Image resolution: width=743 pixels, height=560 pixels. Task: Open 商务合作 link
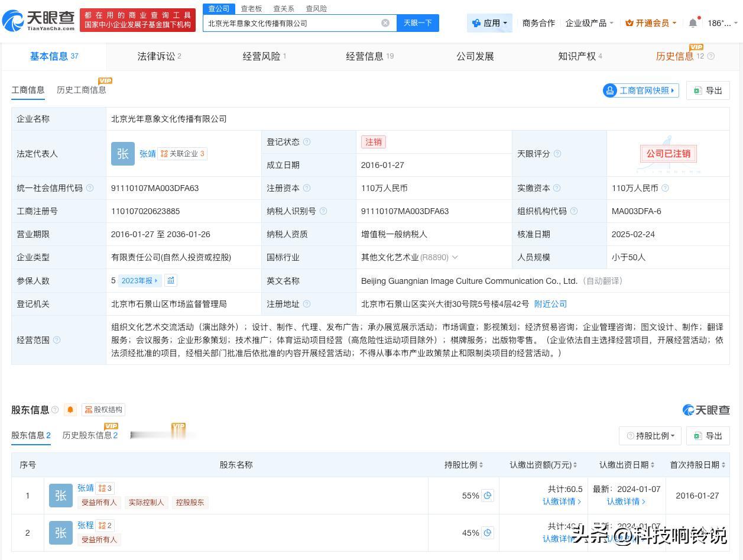point(538,23)
